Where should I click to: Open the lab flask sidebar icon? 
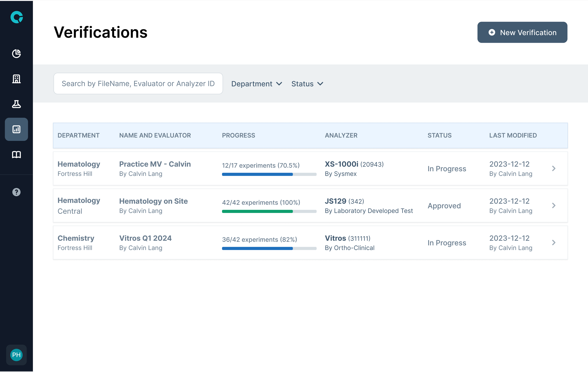[16, 104]
